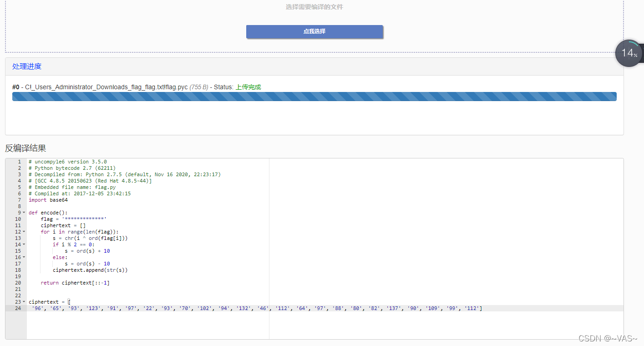The image size is (644, 346).
Task: Click the 'import base64' code line
Action: click(x=48, y=200)
